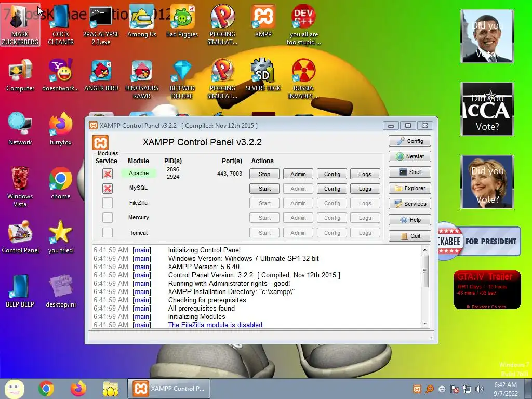This screenshot has width=532, height=399.
Task: Open XAMPP Help
Action: (x=410, y=220)
